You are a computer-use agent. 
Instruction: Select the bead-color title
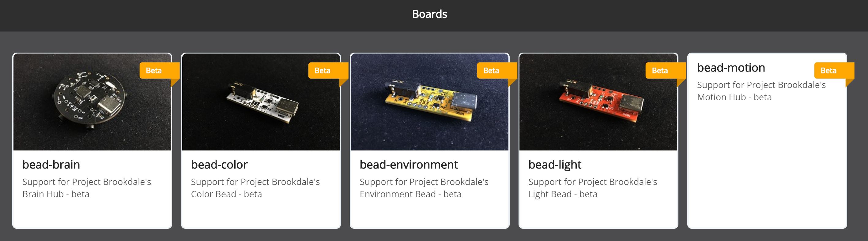pyautogui.click(x=219, y=165)
